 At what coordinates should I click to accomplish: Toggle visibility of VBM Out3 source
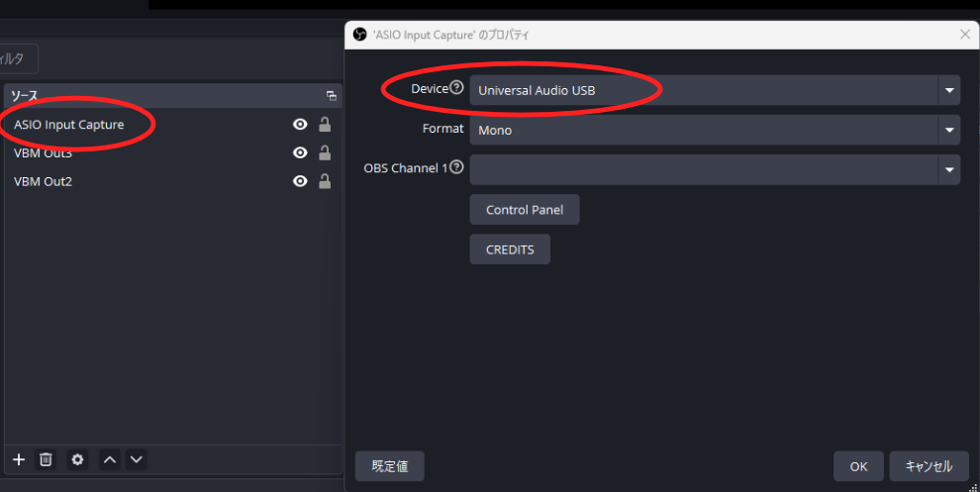(x=300, y=153)
